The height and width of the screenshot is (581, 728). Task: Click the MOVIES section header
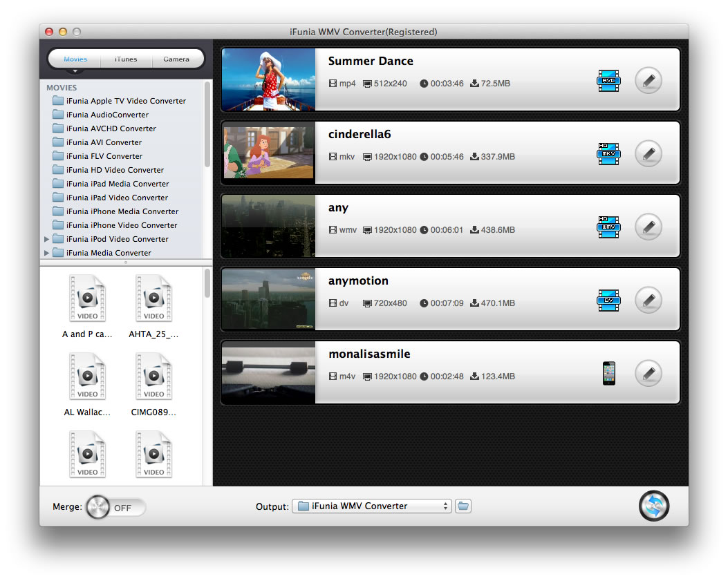pos(62,88)
